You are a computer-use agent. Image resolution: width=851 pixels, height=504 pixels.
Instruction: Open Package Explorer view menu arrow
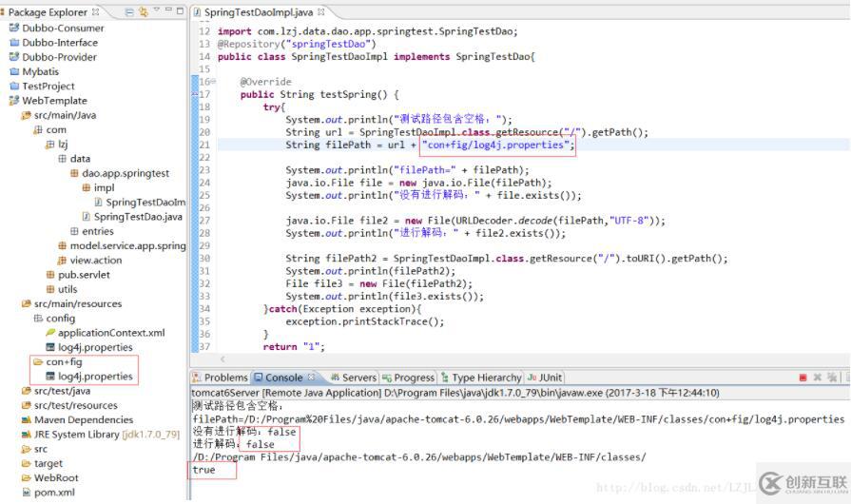tap(156, 12)
